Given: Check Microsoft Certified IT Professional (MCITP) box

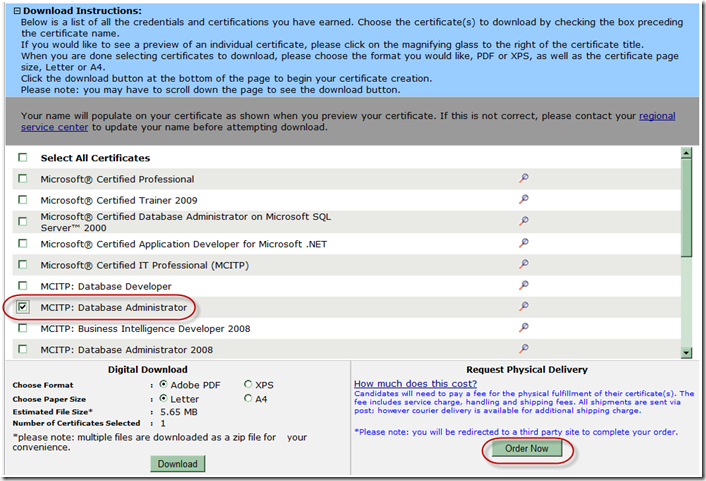Looking at the screenshot, I should [x=23, y=264].
